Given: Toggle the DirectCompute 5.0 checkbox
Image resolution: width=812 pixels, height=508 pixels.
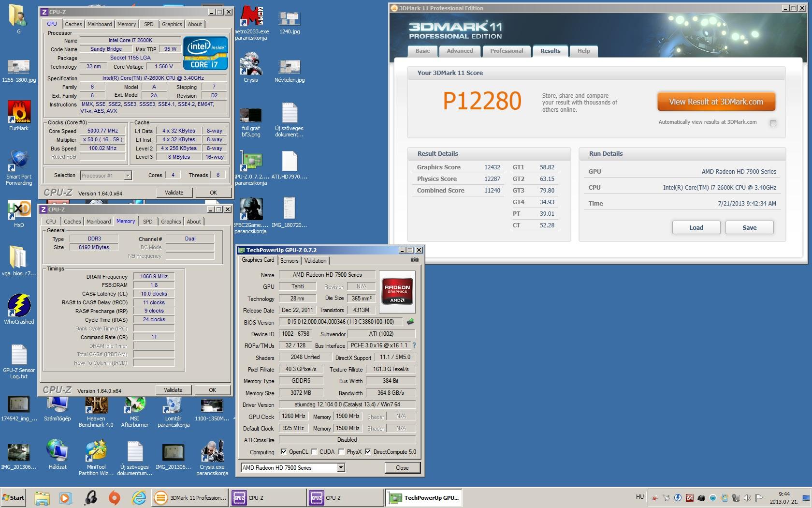Looking at the screenshot, I should [368, 451].
